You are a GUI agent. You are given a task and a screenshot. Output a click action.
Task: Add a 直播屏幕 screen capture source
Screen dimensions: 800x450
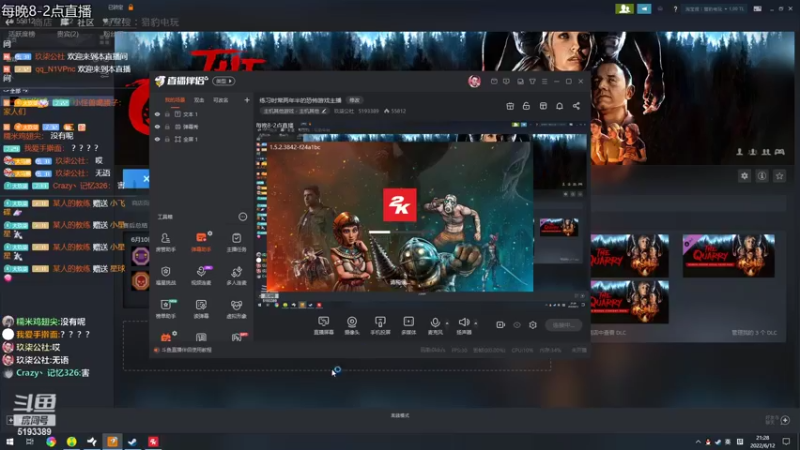pos(323,325)
